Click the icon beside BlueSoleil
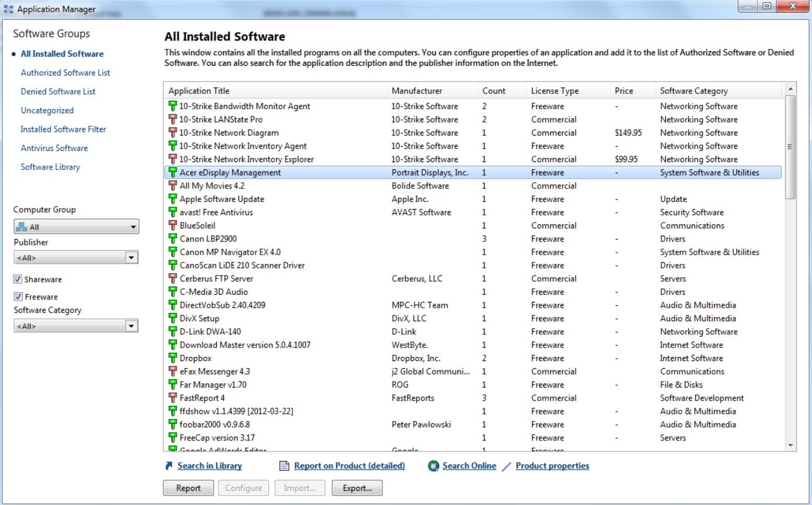The height and width of the screenshot is (505, 812). (x=173, y=225)
